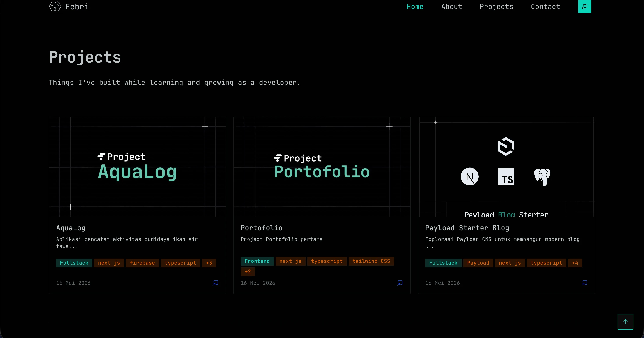Open the AquaLog project title link
Image resolution: width=644 pixels, height=338 pixels.
(71, 228)
